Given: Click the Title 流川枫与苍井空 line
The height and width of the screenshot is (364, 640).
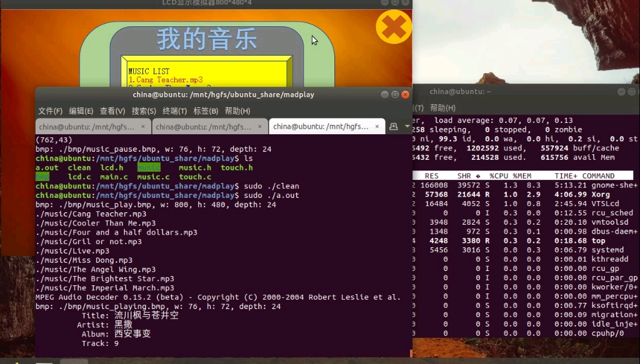Looking at the screenshot, I should (x=130, y=315).
